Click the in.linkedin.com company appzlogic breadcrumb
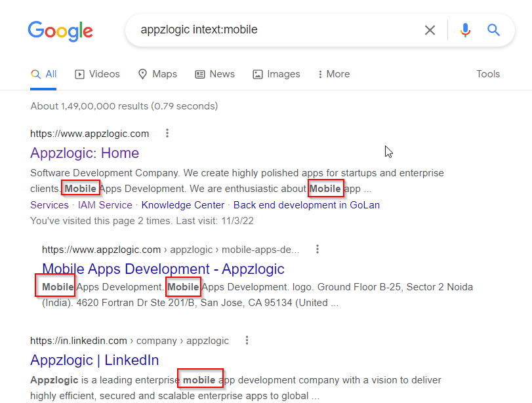 [x=129, y=341]
